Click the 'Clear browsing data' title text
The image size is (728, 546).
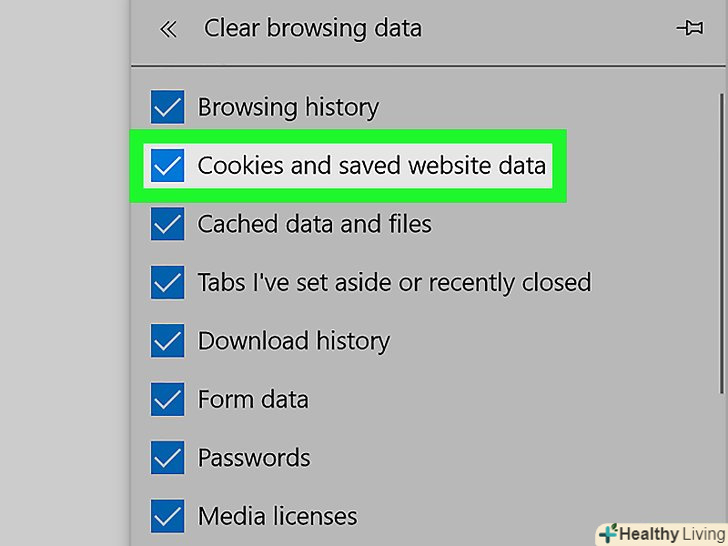point(312,29)
